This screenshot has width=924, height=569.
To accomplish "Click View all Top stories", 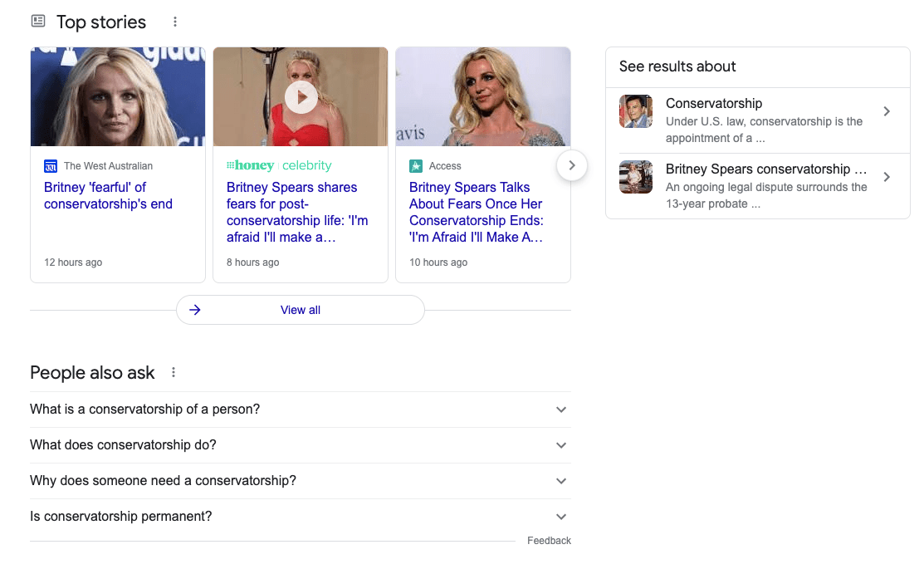I will click(300, 309).
